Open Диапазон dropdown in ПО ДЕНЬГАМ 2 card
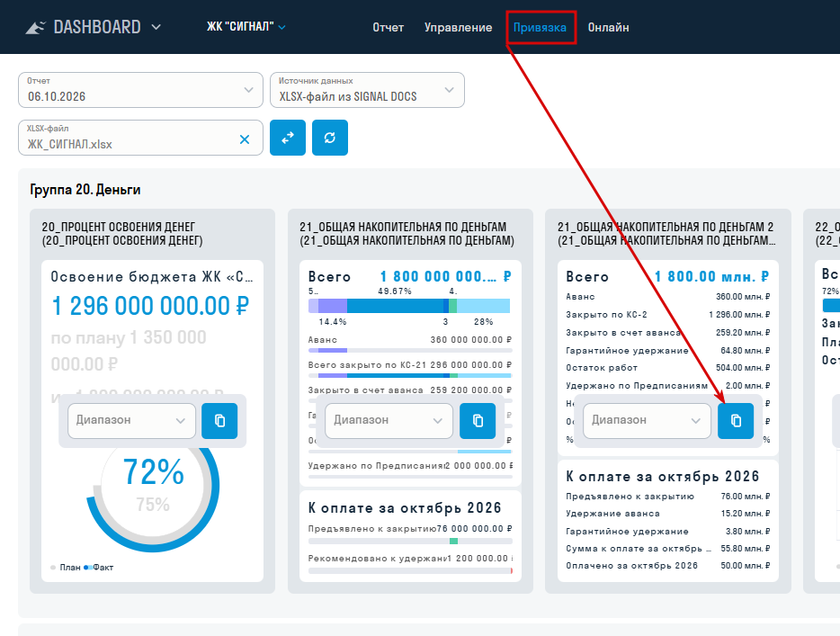 [647, 421]
